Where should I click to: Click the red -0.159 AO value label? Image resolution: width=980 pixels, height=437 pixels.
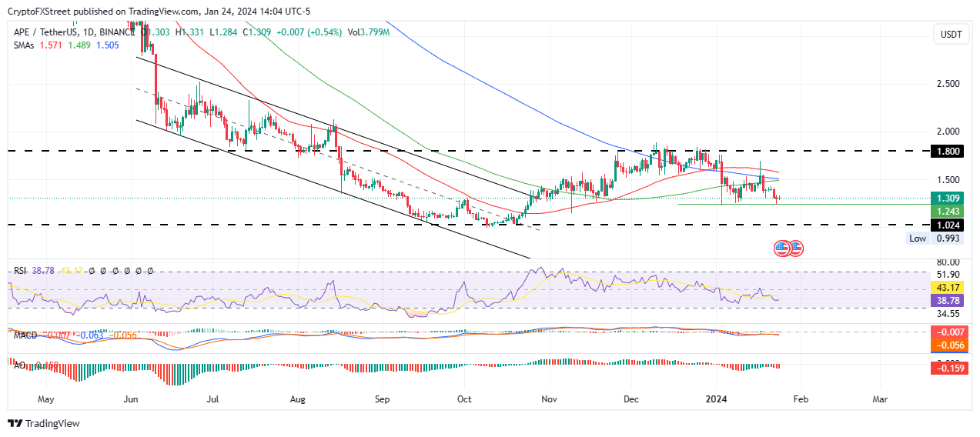(952, 368)
